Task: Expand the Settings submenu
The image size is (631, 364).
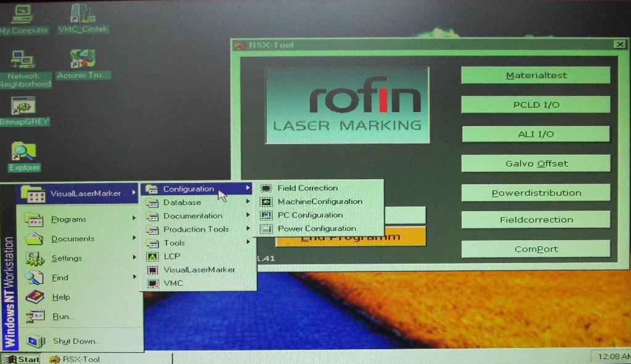Action: [68, 258]
